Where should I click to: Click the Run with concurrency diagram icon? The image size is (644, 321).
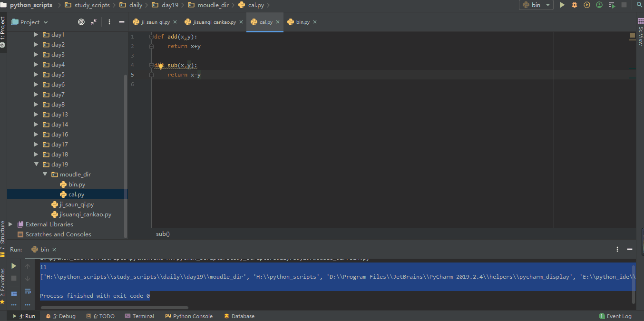pyautogui.click(x=612, y=5)
